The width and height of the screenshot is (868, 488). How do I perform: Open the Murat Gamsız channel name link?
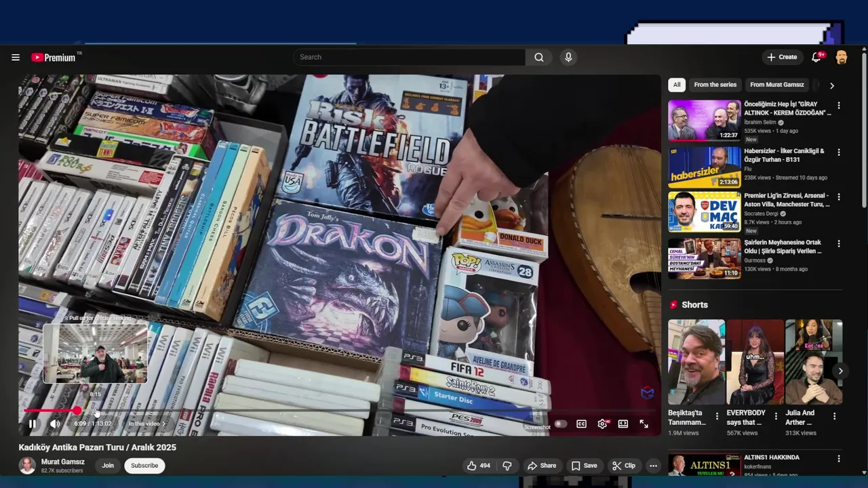[63, 462]
